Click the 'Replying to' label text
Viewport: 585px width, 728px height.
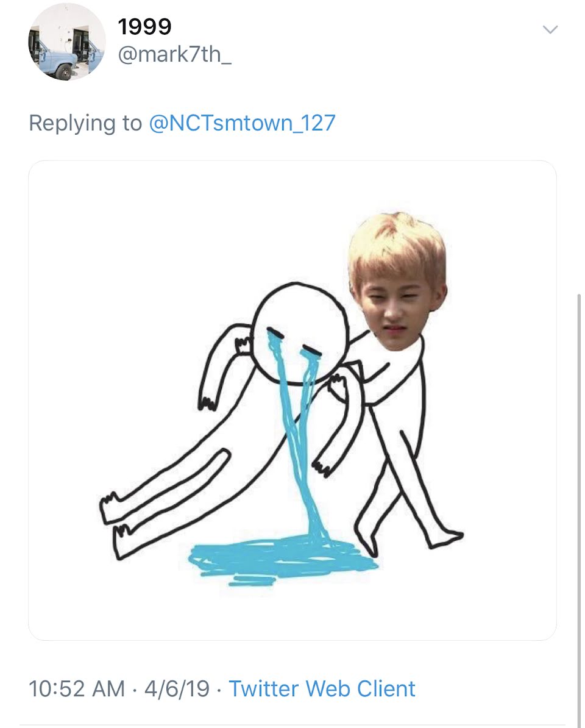85,124
